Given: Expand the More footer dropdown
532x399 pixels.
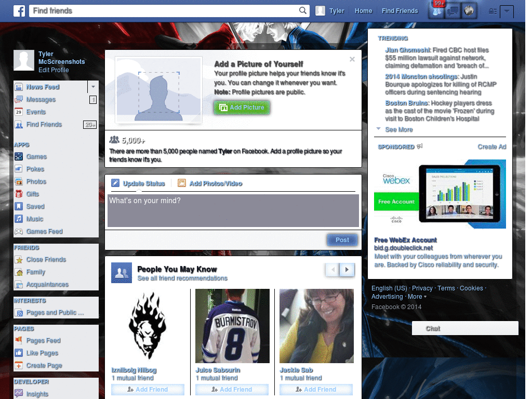Looking at the screenshot, I should [x=417, y=297].
